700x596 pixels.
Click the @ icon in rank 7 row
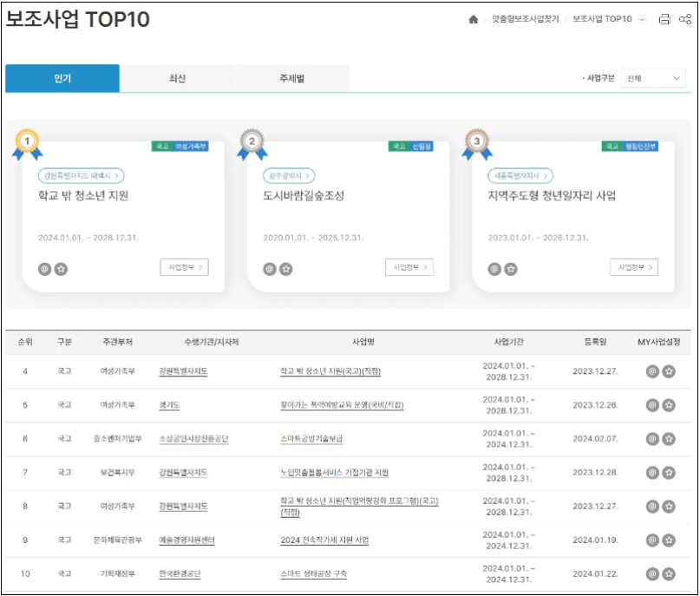click(x=652, y=473)
